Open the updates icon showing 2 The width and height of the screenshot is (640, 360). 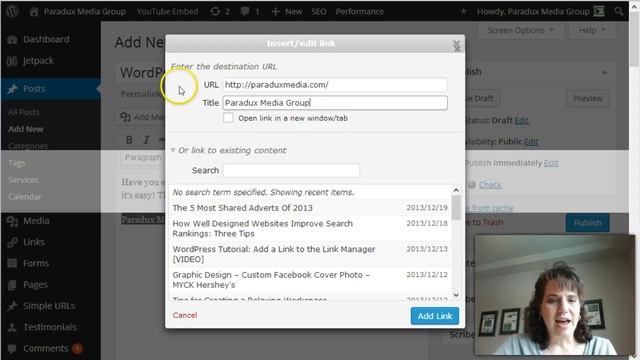(220, 11)
